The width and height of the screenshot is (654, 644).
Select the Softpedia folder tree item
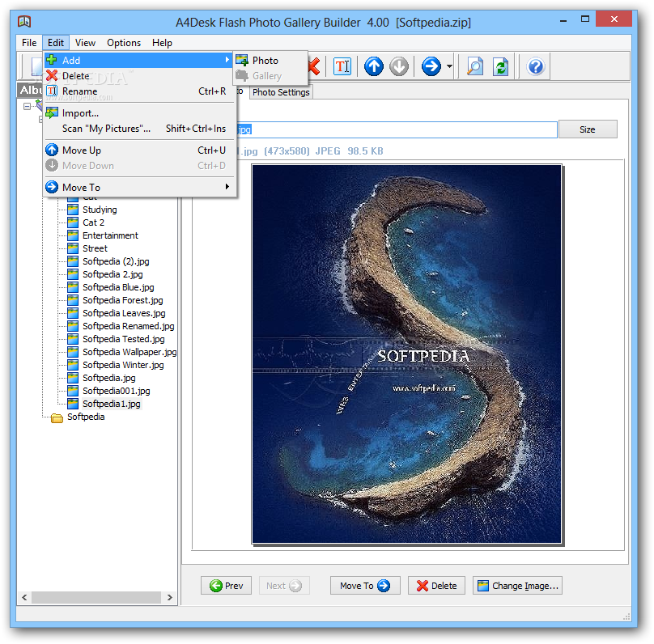(x=86, y=417)
